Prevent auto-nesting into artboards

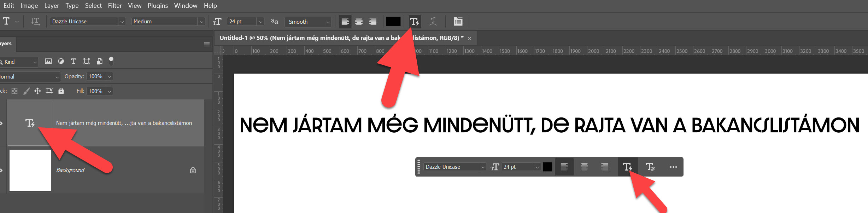(x=49, y=91)
